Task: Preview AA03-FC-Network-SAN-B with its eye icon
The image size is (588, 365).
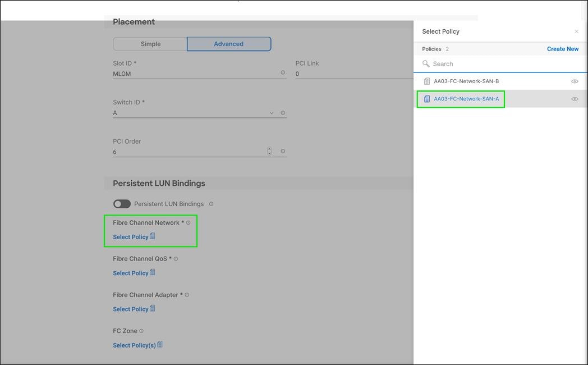Action: point(575,81)
